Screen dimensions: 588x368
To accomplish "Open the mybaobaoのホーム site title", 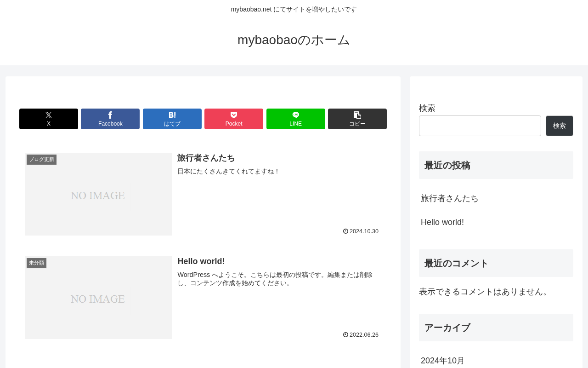I will pyautogui.click(x=294, y=40).
